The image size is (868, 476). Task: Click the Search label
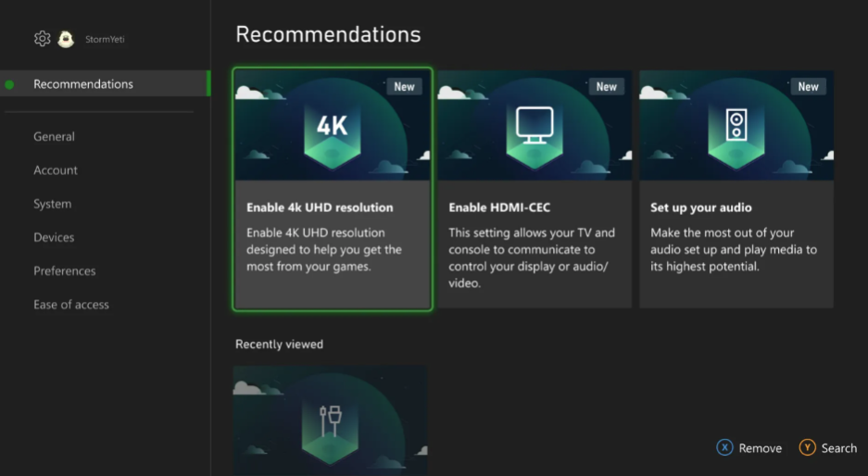(x=838, y=448)
